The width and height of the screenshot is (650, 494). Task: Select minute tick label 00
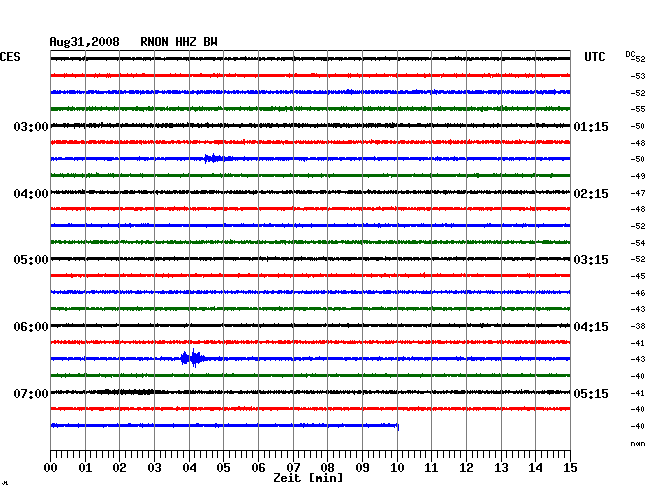(51, 468)
